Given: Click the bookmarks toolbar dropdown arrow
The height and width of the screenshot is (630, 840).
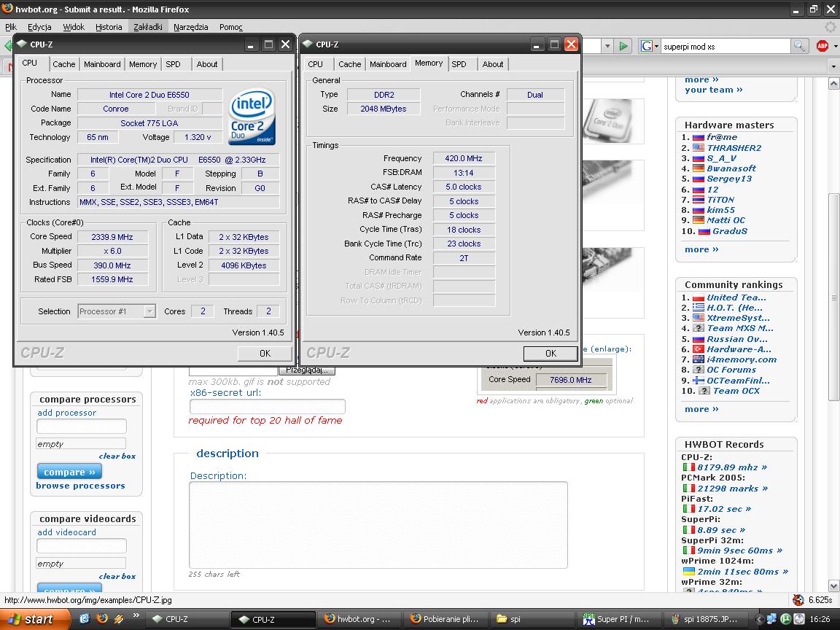Looking at the screenshot, I should 833,66.
